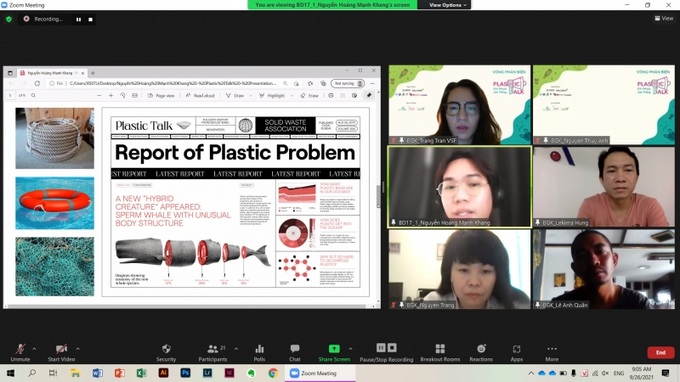
Task: Open Chrome from the taskbar
Action: click(x=273, y=373)
